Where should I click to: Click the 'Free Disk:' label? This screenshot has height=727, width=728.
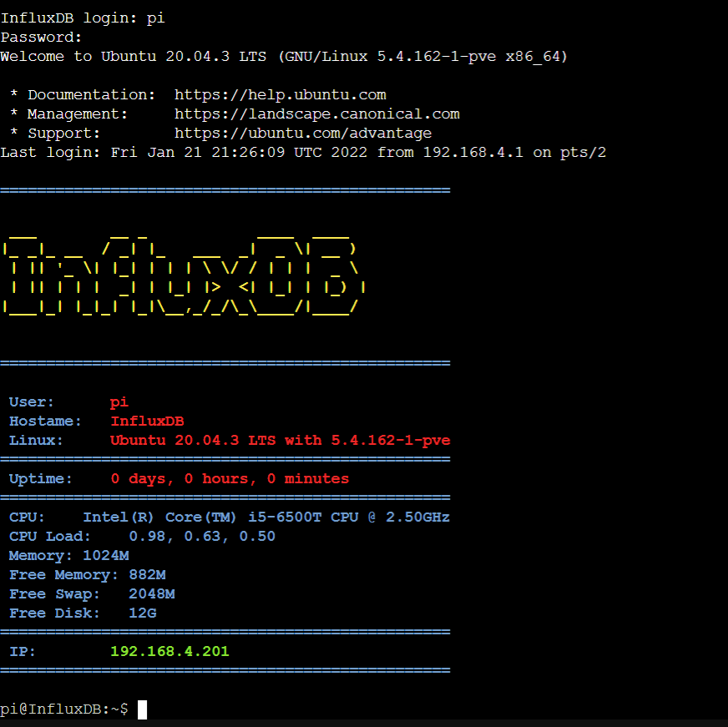pyautogui.click(x=55, y=613)
